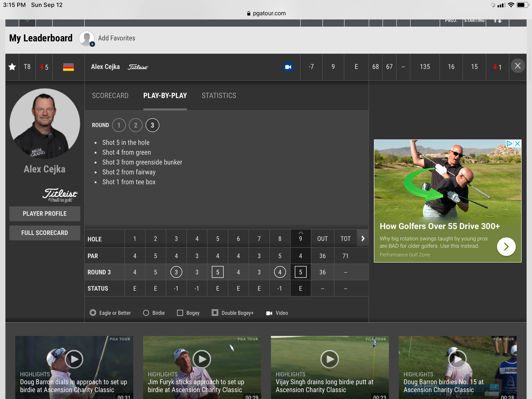Play the Doug Barron dials in approach highlight
This screenshot has width=532, height=399.
74,359
